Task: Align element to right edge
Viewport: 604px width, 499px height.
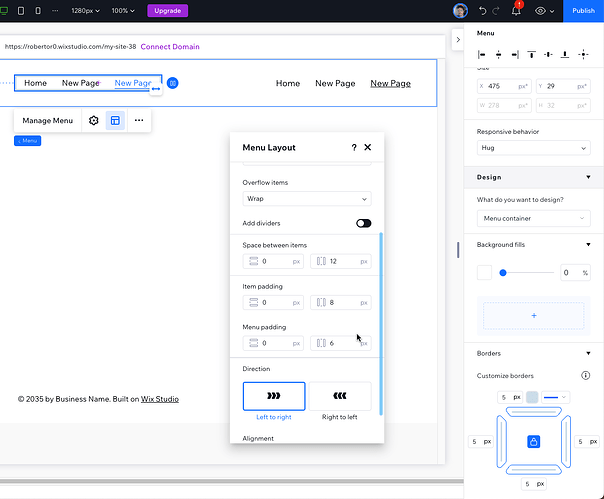Action: pyautogui.click(x=515, y=55)
